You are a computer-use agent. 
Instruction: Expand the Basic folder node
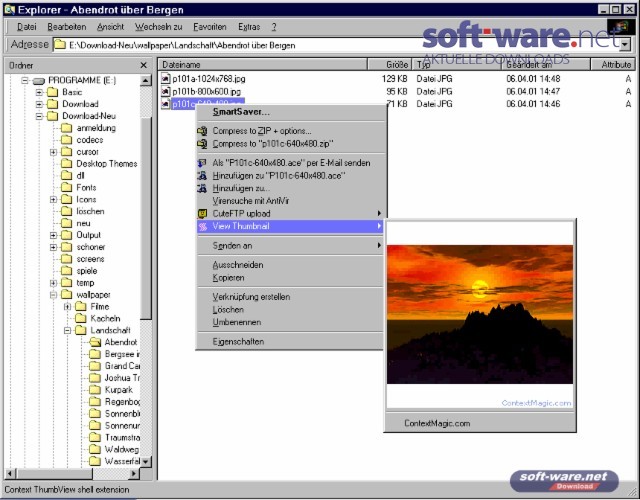(x=39, y=92)
